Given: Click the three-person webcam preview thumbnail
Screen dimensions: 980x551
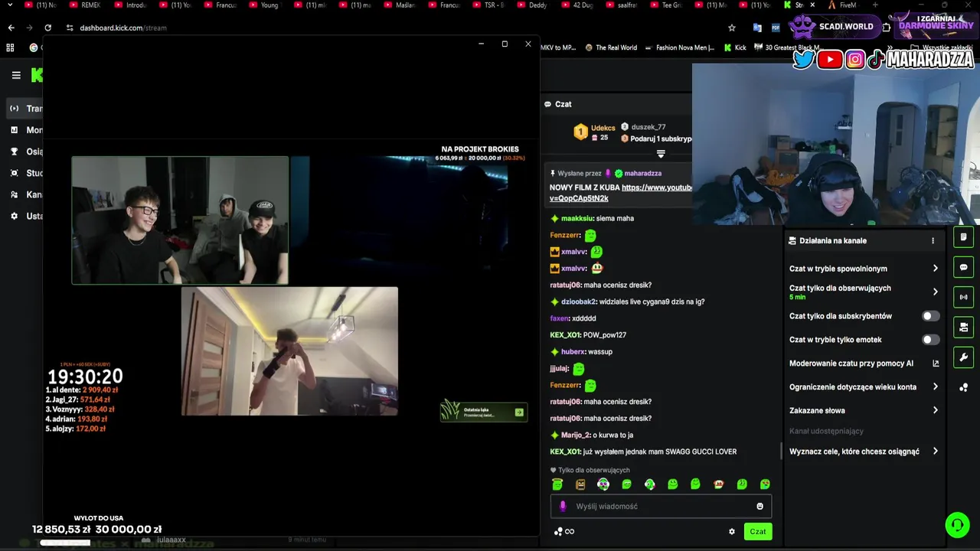Looking at the screenshot, I should (180, 220).
